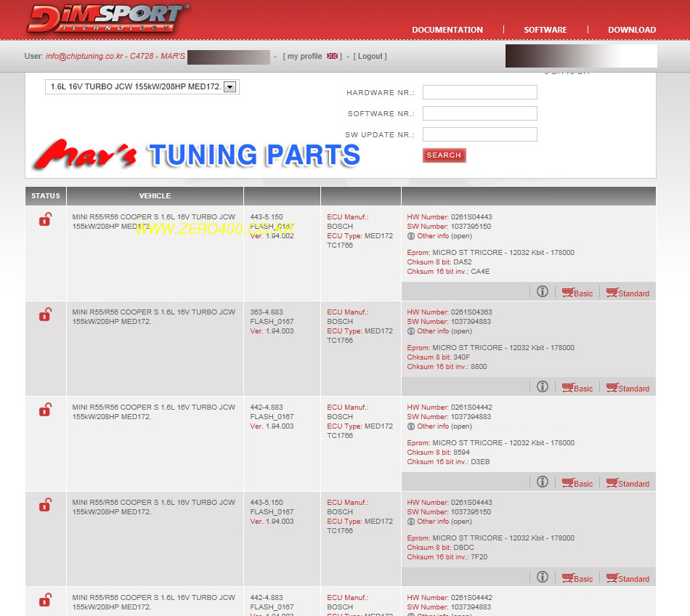Open Other info for Chksum 8 bit 8594 row
The width and height of the screenshot is (690, 616).
tap(439, 426)
